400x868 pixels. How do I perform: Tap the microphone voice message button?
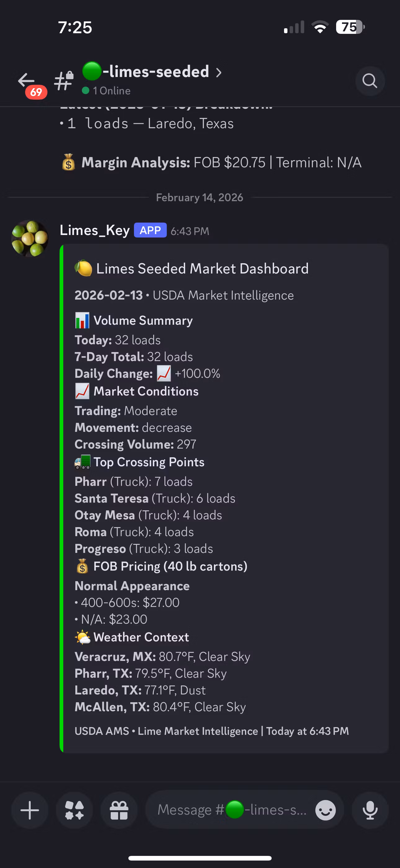(x=370, y=810)
